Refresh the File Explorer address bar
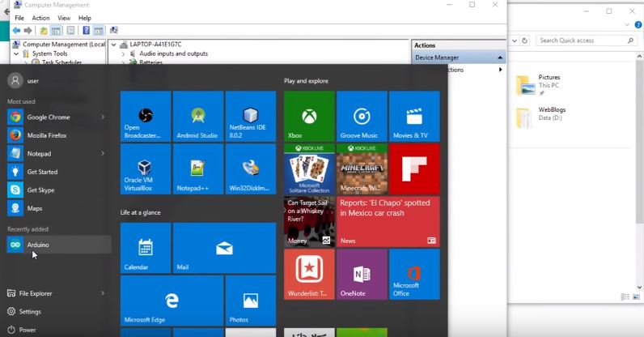644x337 pixels. click(x=524, y=41)
